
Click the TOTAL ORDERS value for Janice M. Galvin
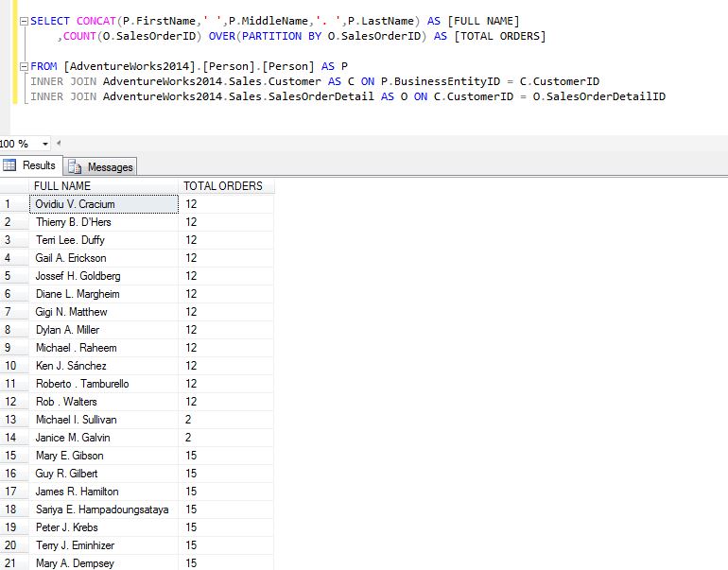point(226,438)
